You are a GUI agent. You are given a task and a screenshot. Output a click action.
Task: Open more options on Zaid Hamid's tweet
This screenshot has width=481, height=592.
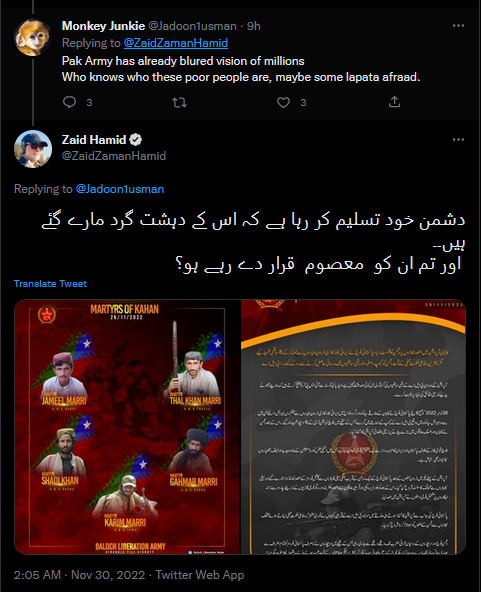458,140
